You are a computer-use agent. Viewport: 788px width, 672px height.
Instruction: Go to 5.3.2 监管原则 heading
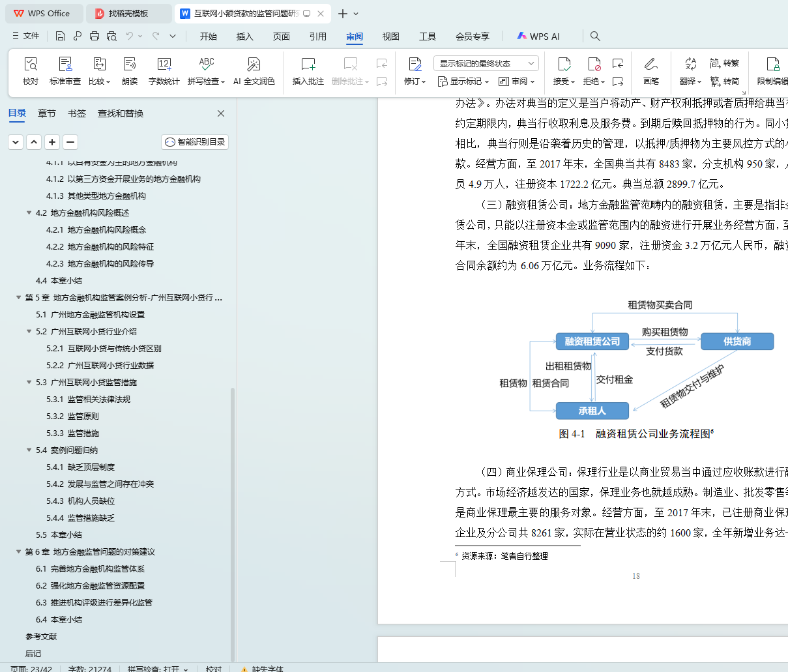72,416
